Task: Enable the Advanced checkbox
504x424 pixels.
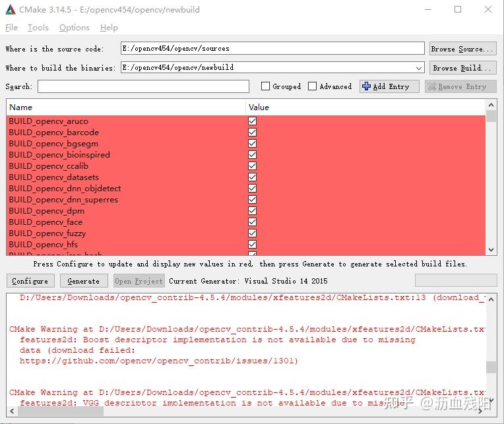Action: 312,86
